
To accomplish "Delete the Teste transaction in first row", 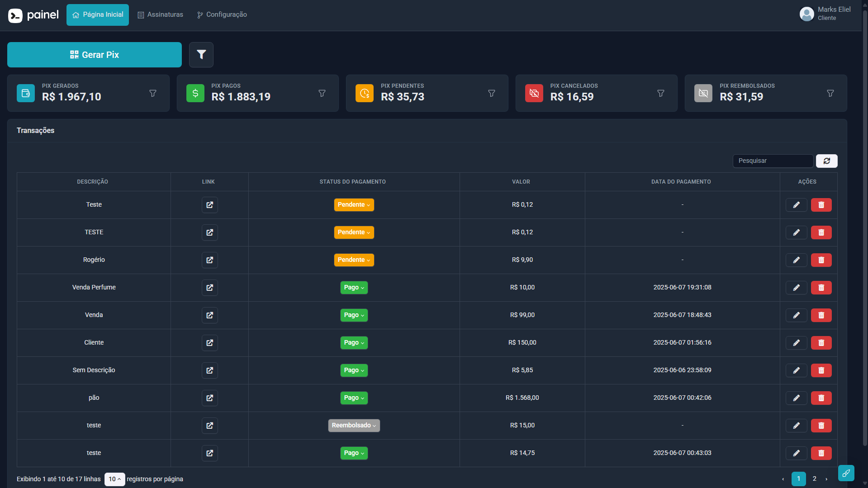I will (x=821, y=205).
